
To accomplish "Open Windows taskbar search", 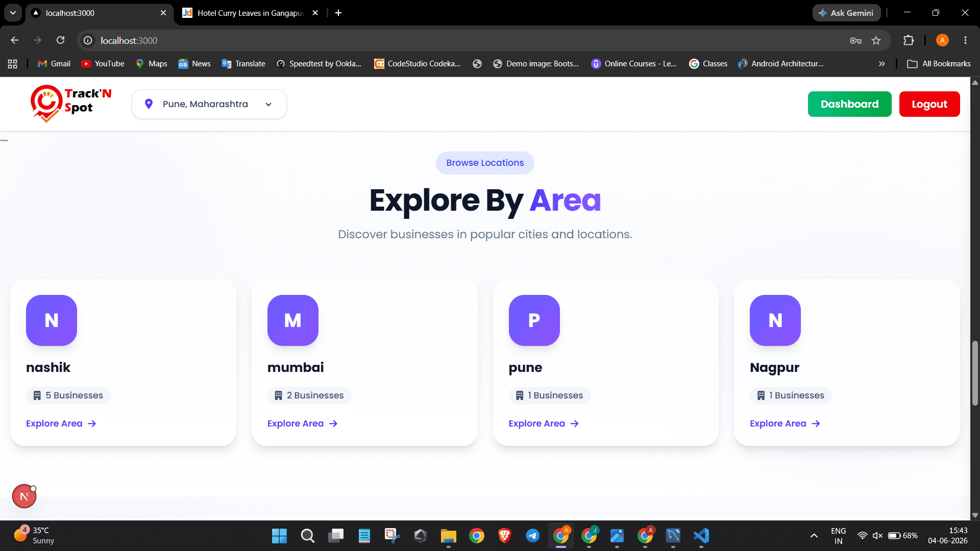I will click(x=307, y=536).
